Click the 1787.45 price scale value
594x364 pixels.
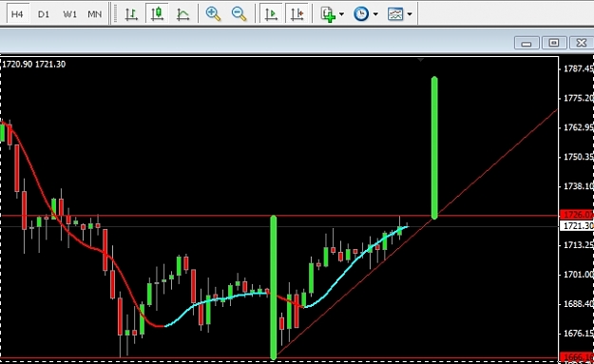tap(579, 68)
